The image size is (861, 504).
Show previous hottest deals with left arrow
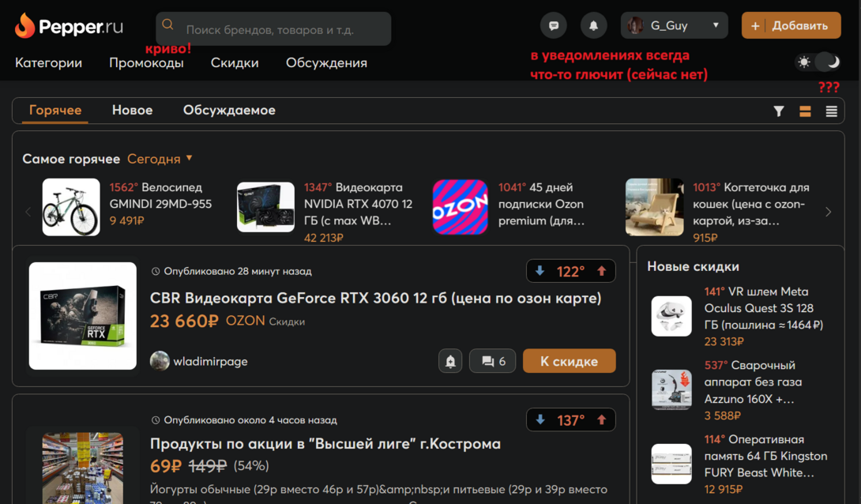(28, 212)
